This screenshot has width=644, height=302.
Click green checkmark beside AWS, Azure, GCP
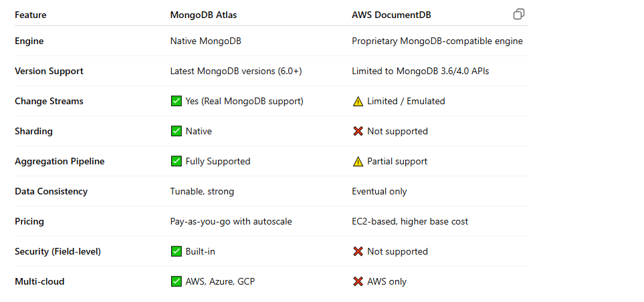pos(176,281)
